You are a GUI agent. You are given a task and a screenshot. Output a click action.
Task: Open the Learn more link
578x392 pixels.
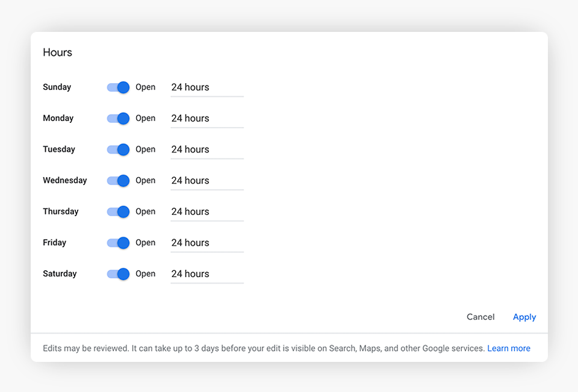tap(509, 348)
